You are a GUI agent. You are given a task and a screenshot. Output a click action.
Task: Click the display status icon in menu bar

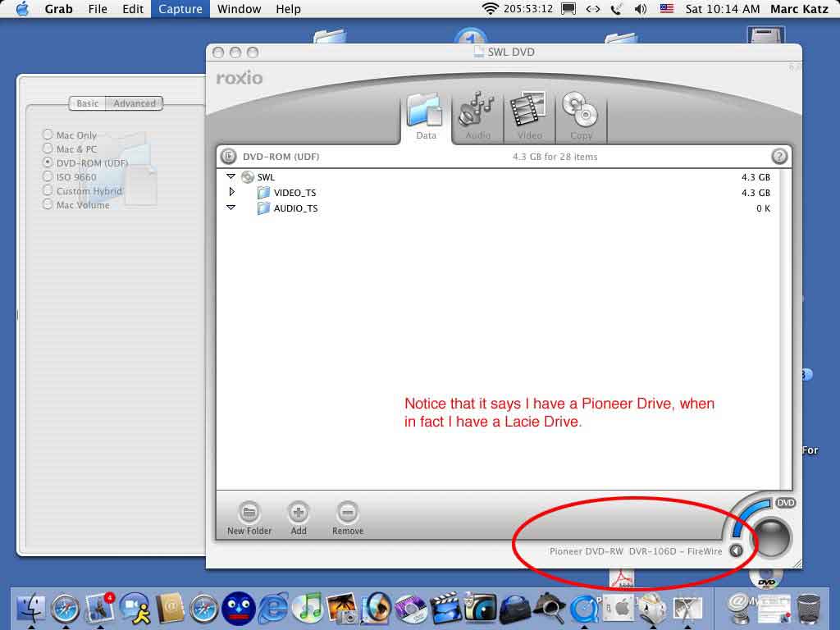point(568,8)
